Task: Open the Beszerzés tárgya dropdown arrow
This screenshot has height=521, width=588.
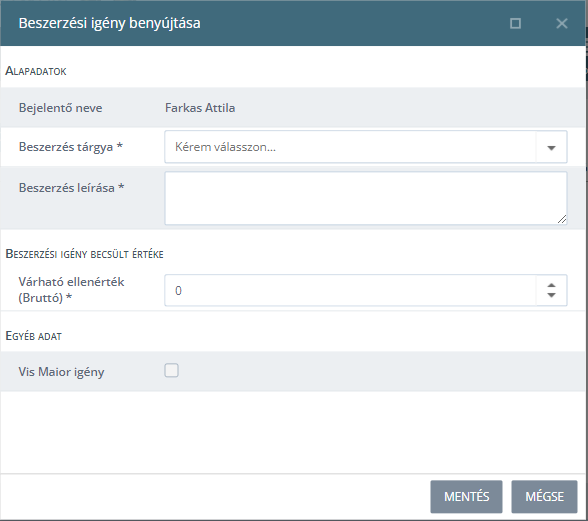Action: (551, 147)
